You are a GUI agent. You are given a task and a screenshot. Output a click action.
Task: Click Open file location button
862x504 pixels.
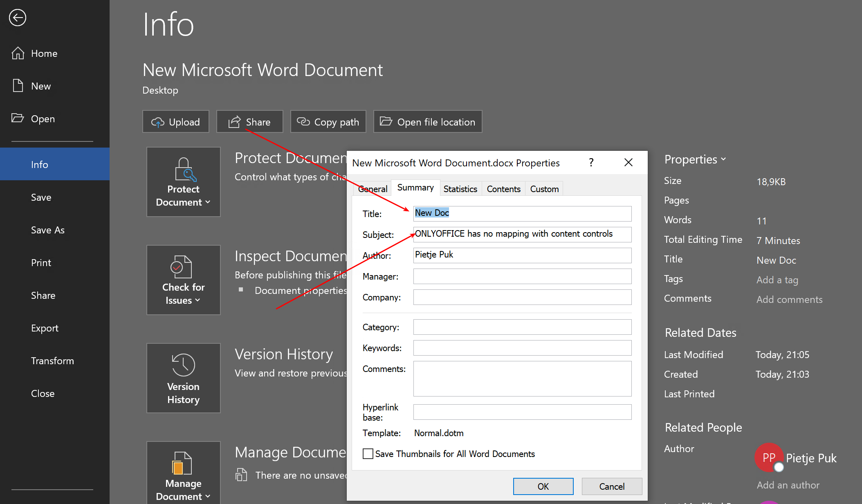[x=428, y=122]
